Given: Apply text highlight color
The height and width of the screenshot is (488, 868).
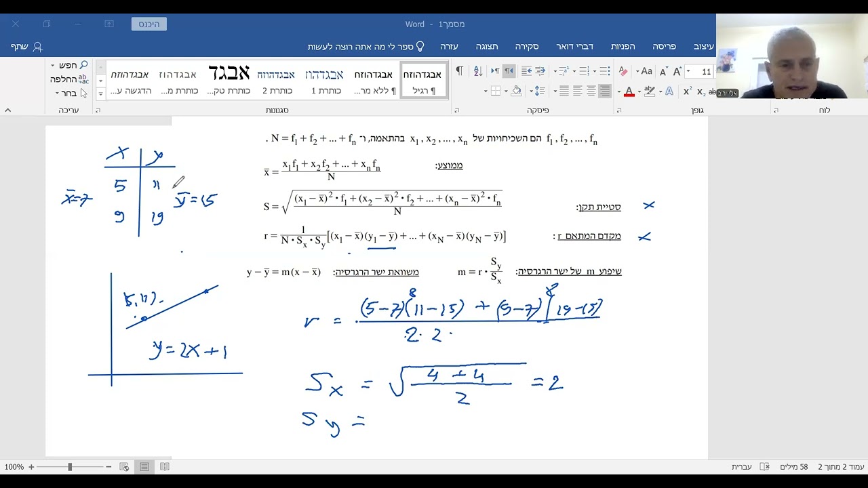Looking at the screenshot, I should [650, 91].
